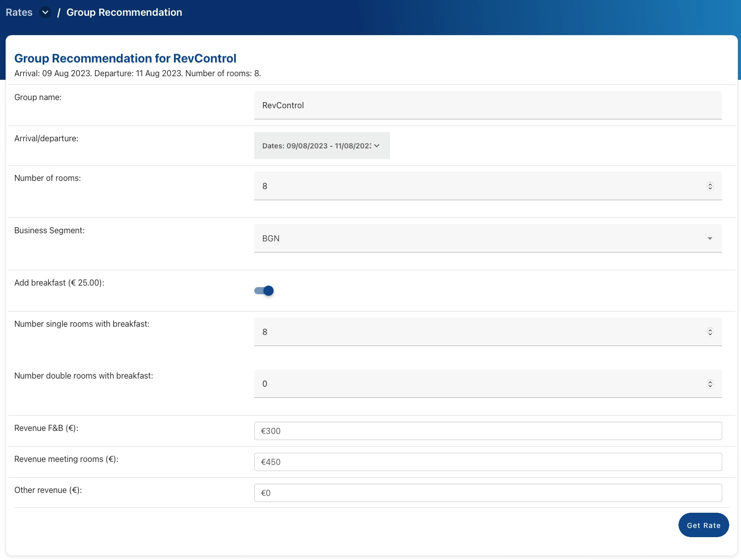Expand the Business Segment BGN dropdown

tap(478, 238)
